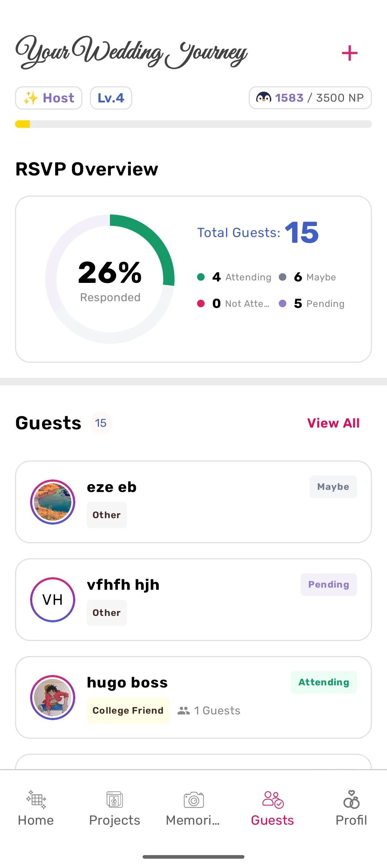The width and height of the screenshot is (387, 868).
Task: Tap the Lv.4 level badge
Action: pyautogui.click(x=111, y=98)
